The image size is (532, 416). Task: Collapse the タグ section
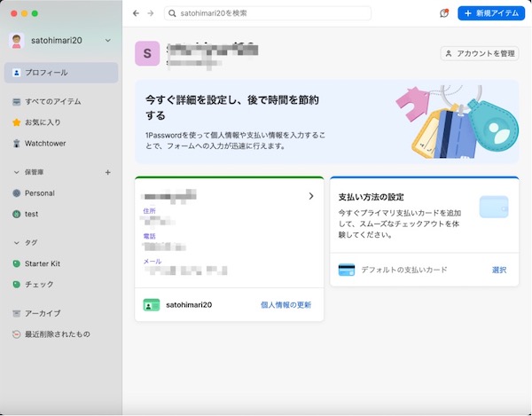click(16, 242)
